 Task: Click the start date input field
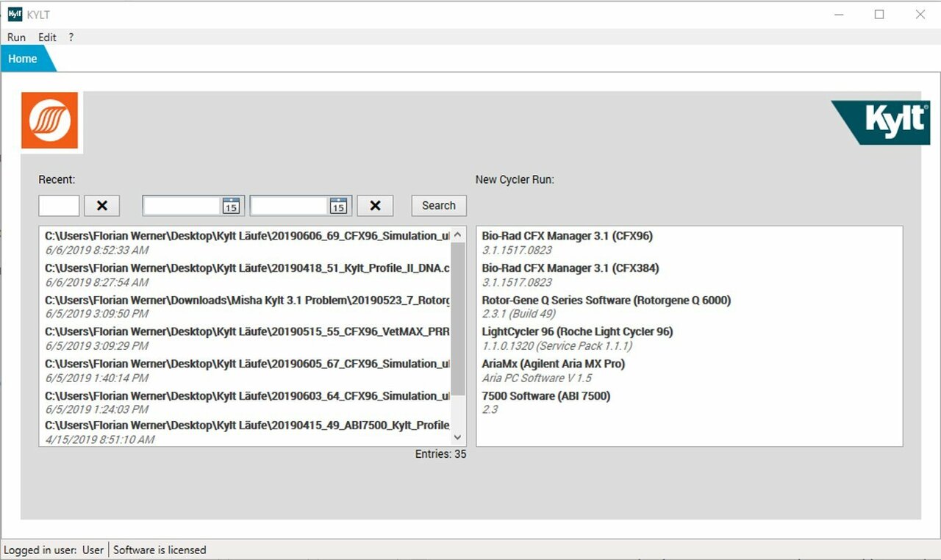[x=183, y=206]
